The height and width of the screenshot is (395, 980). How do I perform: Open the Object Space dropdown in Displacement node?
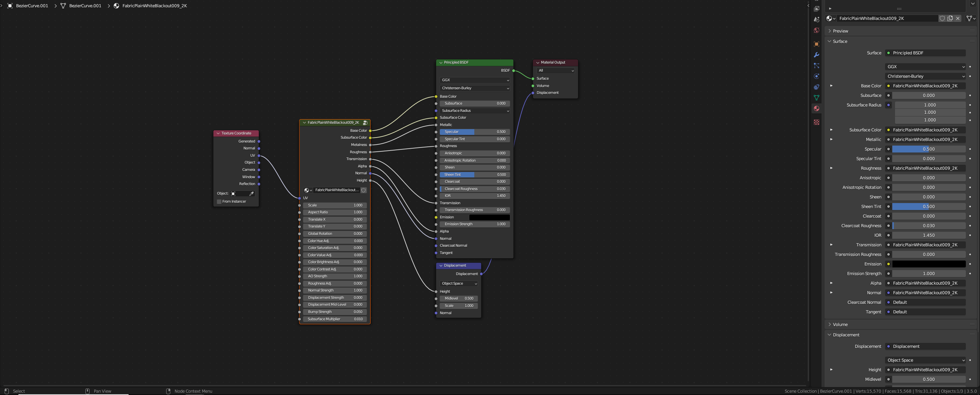tap(459, 284)
